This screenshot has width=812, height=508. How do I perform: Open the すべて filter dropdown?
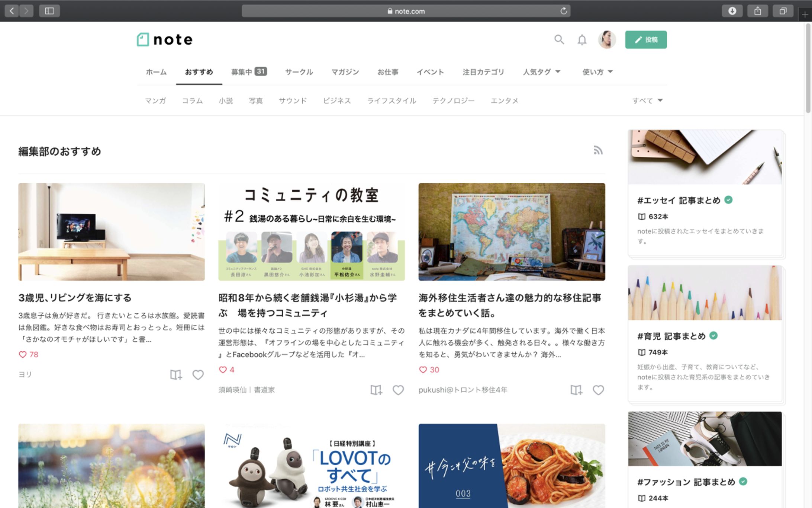pos(647,100)
